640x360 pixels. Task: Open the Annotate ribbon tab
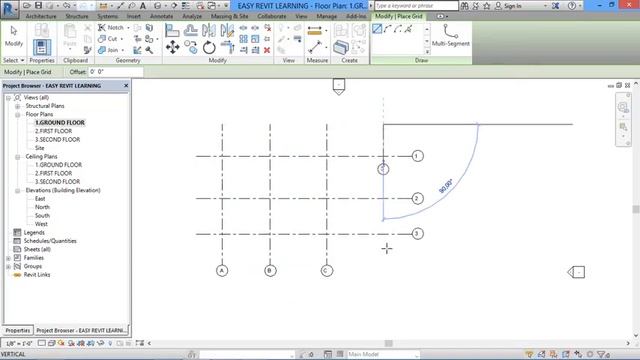(162, 16)
